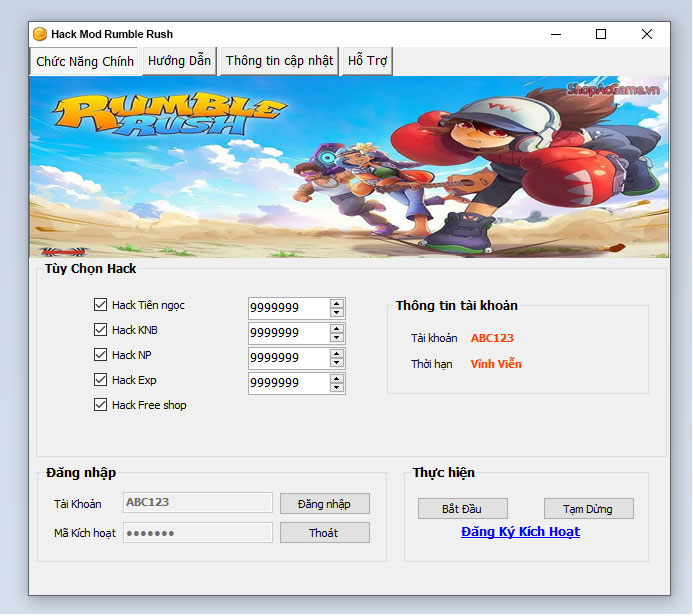Disable the Hack Exp checkbox

click(100, 380)
